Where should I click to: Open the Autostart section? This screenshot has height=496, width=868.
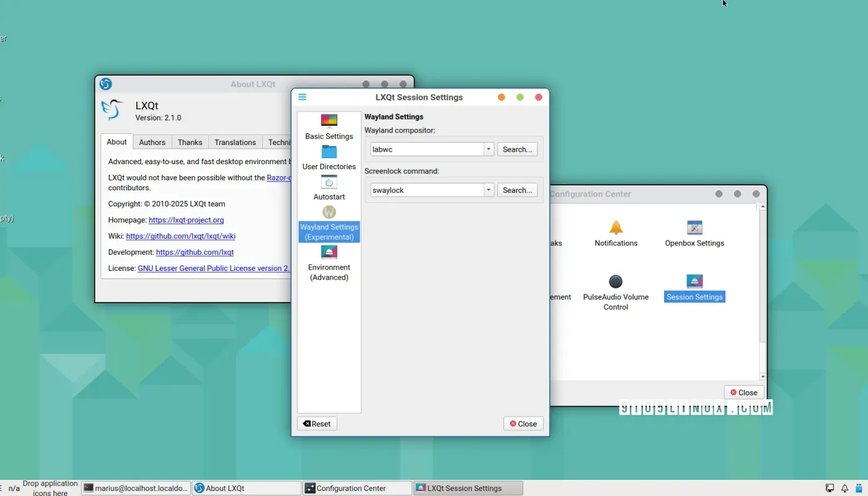[329, 188]
